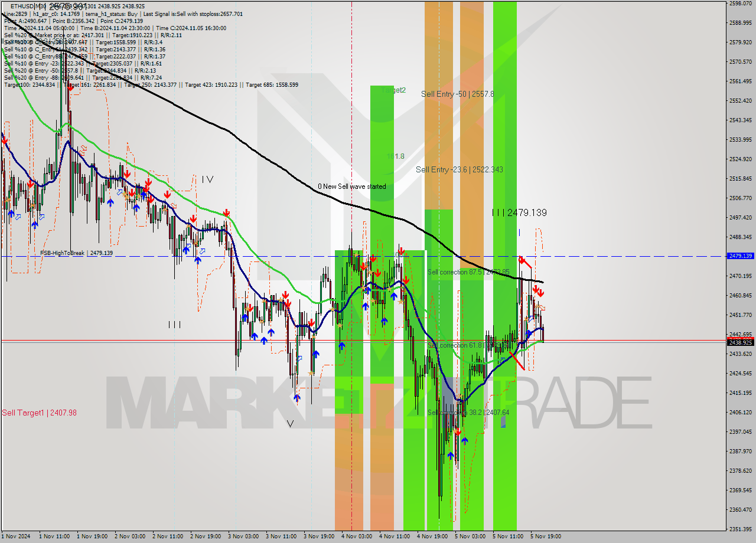Image resolution: width=756 pixels, height=543 pixels.
Task: Click the 'Sell correction 38.2 | 2407.64' label
Action: pos(468,413)
